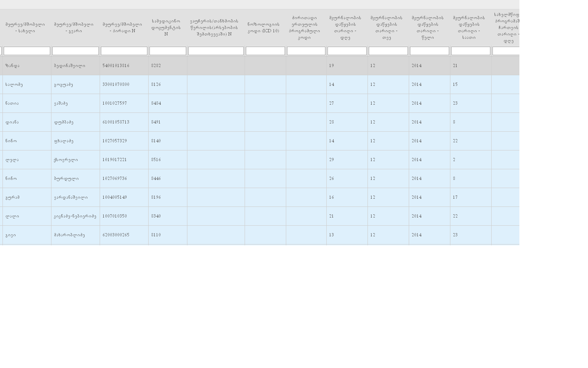Click the სამედიცინო დოკუმენტის N column header
The width and height of the screenshot is (588, 368).
[166, 27]
